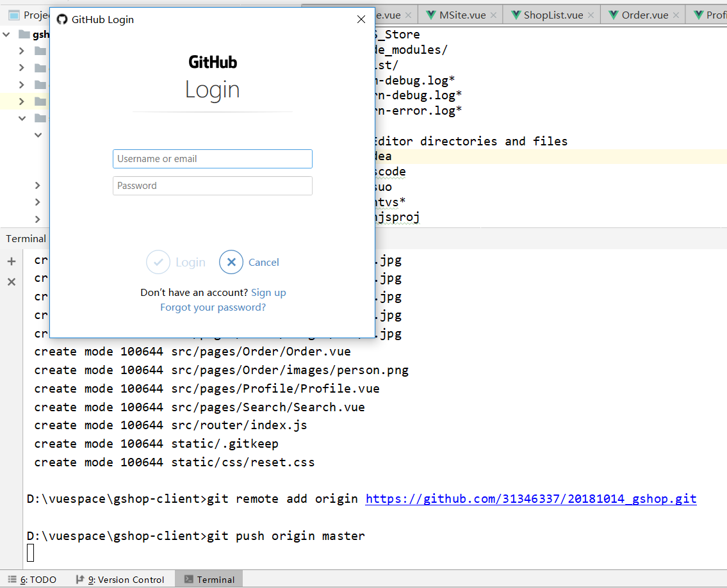The image size is (727, 588).
Task: Expand the third folder in project tree
Action: 21,85
